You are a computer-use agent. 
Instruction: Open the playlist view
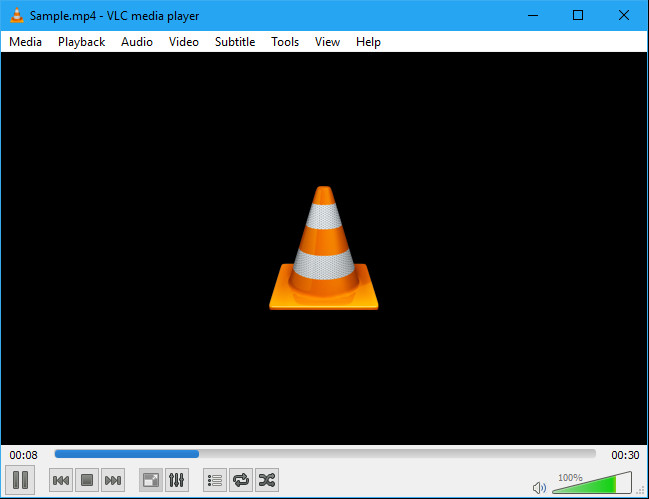(x=215, y=480)
